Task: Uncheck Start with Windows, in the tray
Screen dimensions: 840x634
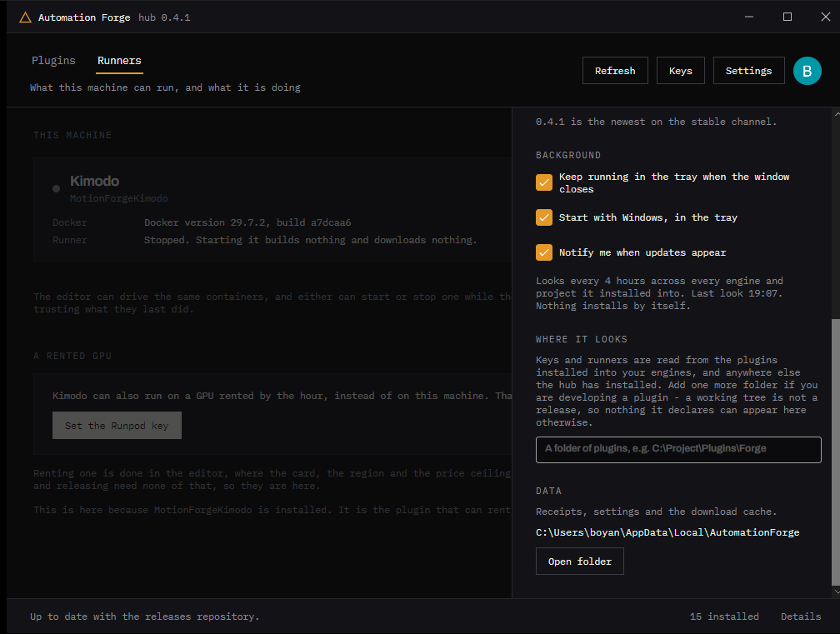Action: pos(543,217)
